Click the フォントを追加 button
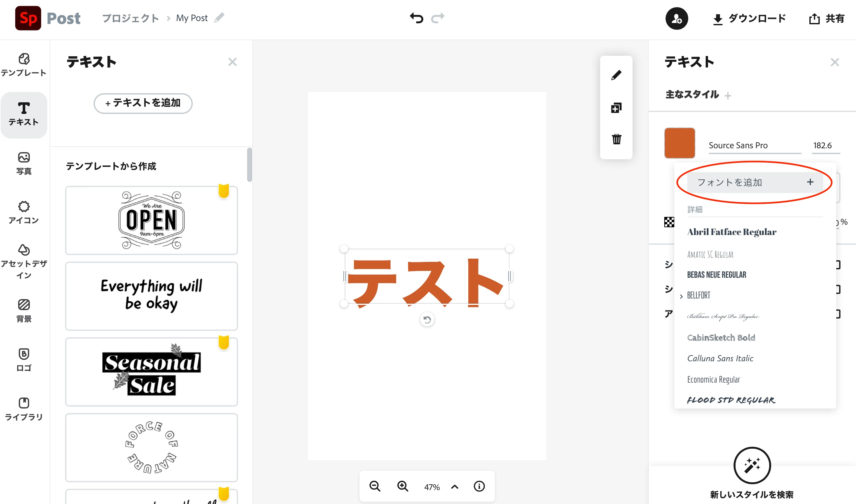856x504 pixels. coord(754,182)
